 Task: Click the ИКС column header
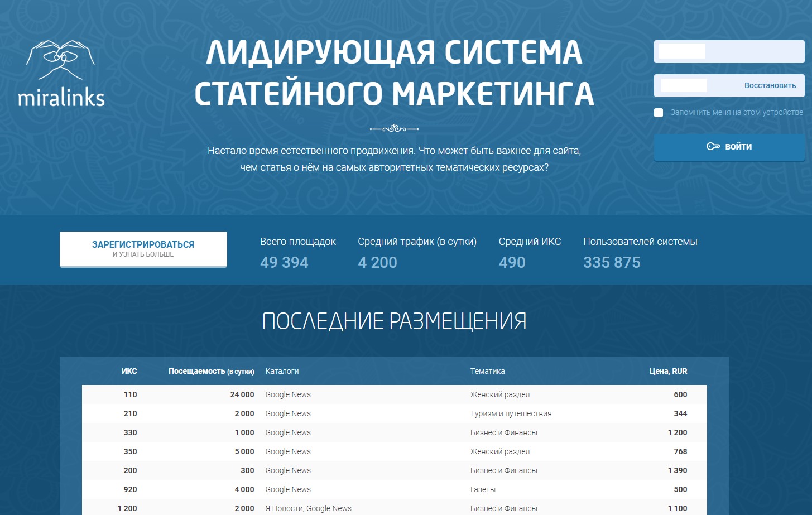point(129,371)
